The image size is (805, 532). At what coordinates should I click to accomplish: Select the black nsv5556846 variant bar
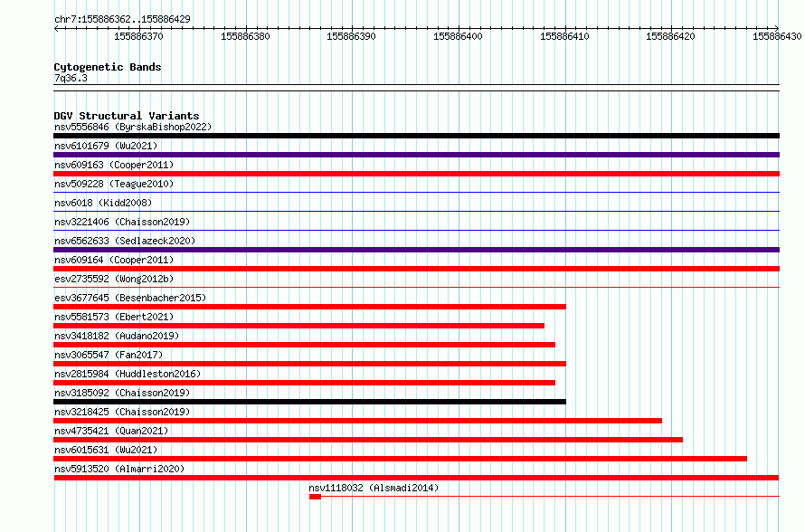416,136
